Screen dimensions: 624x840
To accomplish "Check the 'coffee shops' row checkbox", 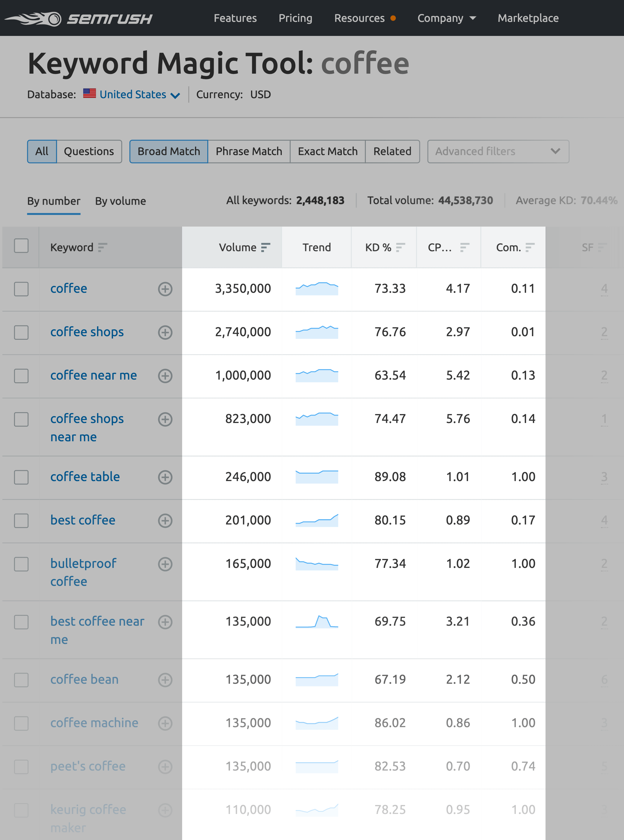I will [x=21, y=333].
